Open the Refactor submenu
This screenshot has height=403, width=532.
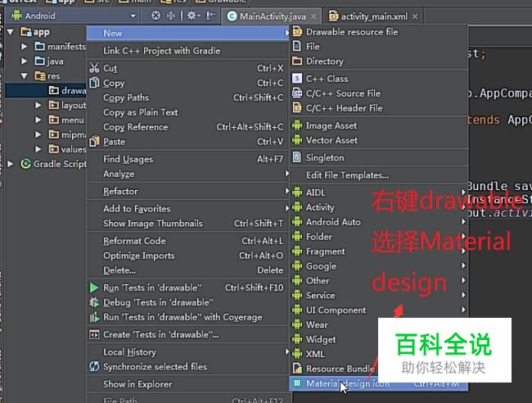(188, 191)
